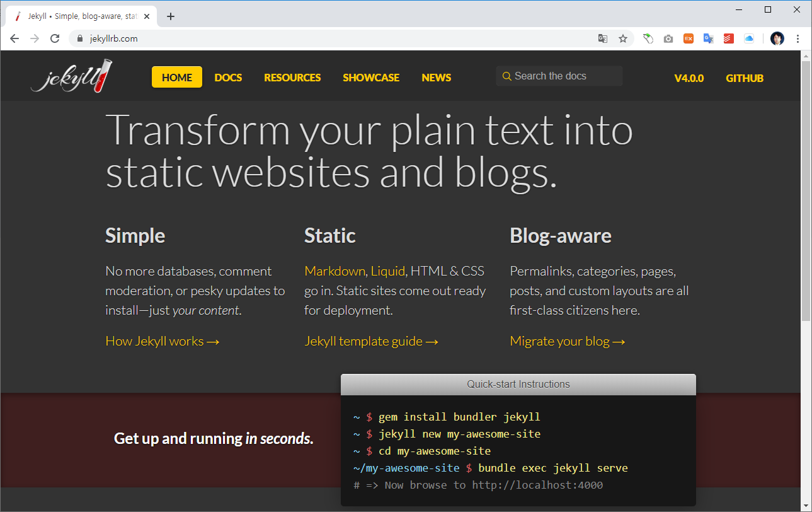Viewport: 812px width, 512px height.
Task: Open the Chrome profile avatar
Action: click(x=777, y=38)
